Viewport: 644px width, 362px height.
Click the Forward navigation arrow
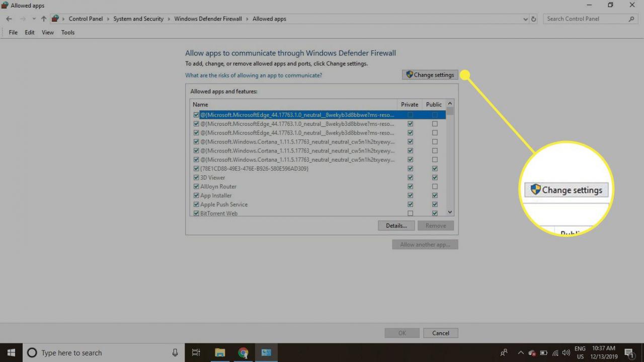click(23, 19)
